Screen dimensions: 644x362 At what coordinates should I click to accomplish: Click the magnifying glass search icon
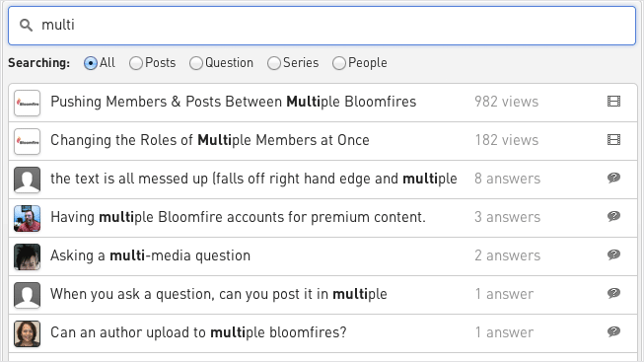[x=27, y=26]
